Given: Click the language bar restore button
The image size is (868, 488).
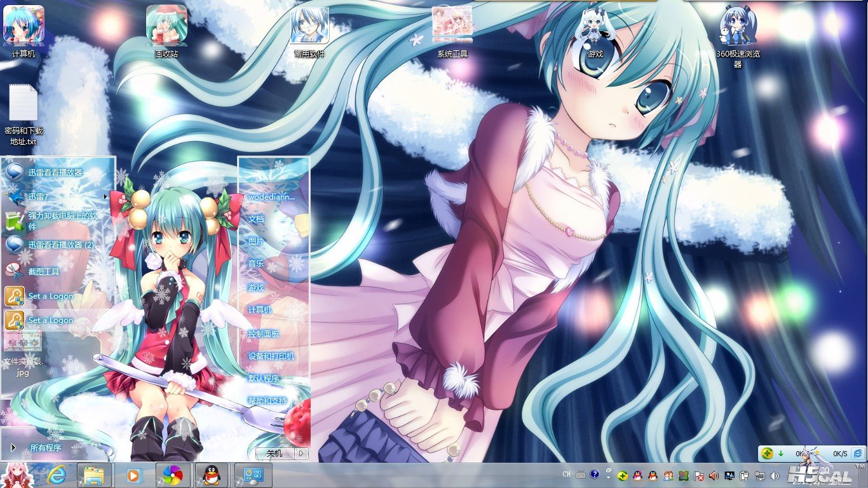Looking at the screenshot, I should pos(607,470).
